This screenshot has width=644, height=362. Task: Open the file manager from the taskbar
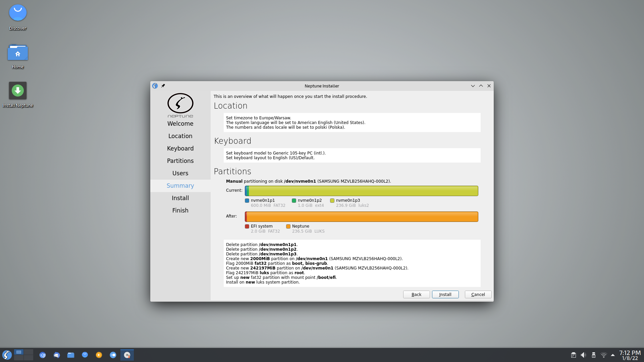(71, 355)
